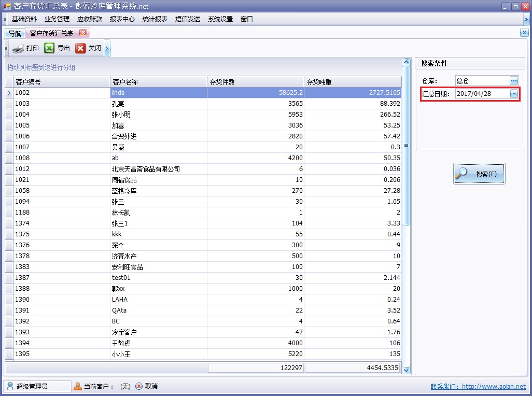The image size is (532, 396).
Task: Click the 搜索(F) search button
Action: 479,173
